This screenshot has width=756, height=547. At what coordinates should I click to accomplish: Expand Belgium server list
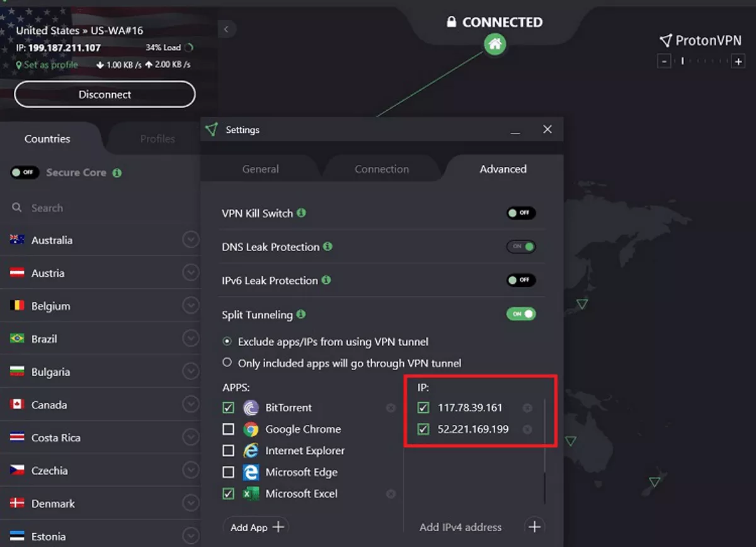(190, 306)
